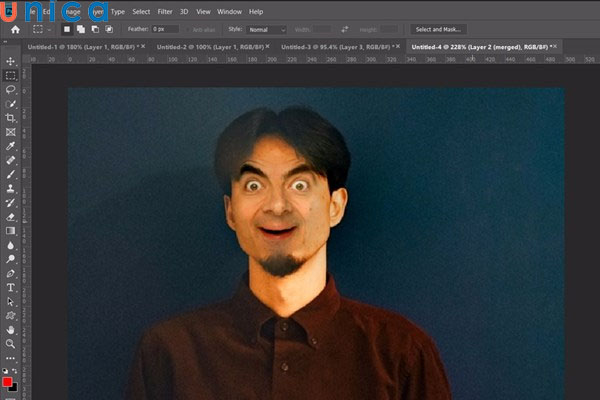Enable New Selection mode
Screen dimensions: 600x400
point(67,29)
